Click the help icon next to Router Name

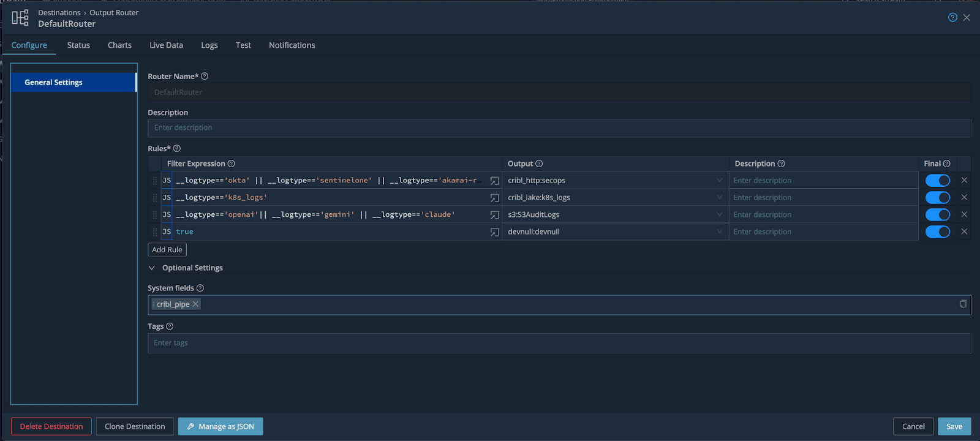(x=205, y=77)
